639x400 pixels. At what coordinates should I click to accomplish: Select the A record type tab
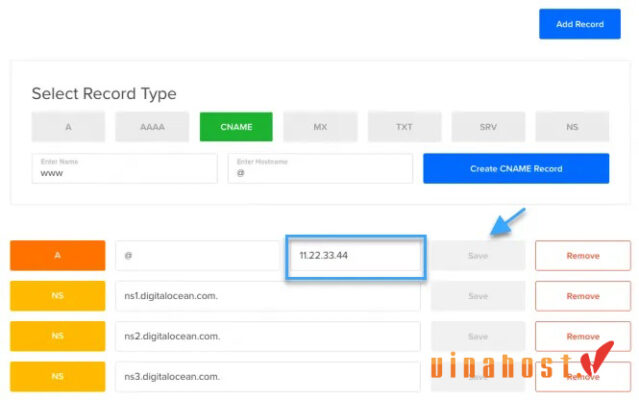point(68,127)
